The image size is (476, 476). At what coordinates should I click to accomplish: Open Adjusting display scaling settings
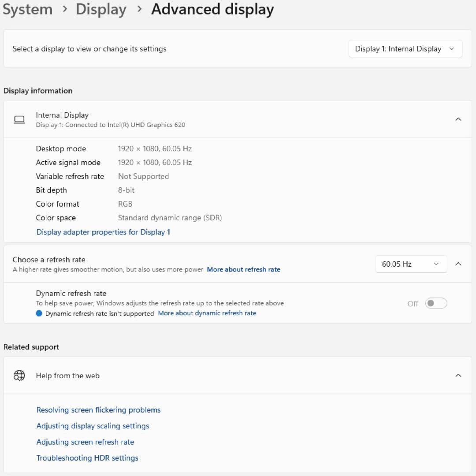click(93, 426)
